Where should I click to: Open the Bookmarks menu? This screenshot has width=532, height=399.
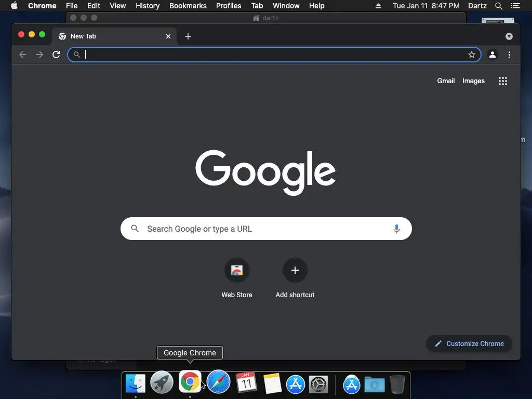tap(188, 6)
